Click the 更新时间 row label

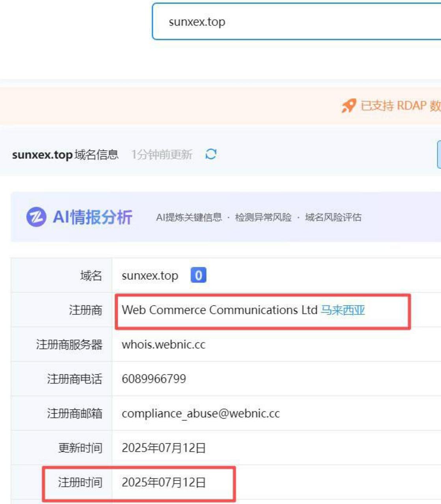pos(80,448)
